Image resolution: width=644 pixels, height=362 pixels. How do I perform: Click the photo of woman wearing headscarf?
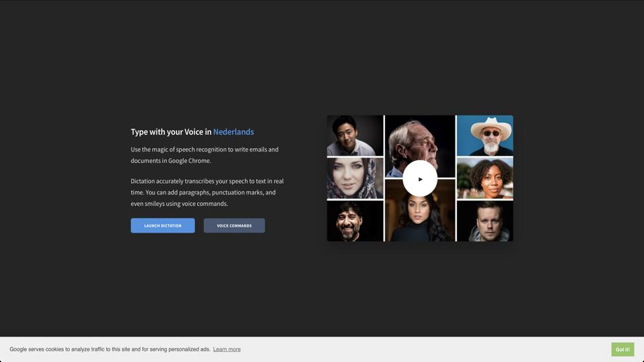point(355,178)
